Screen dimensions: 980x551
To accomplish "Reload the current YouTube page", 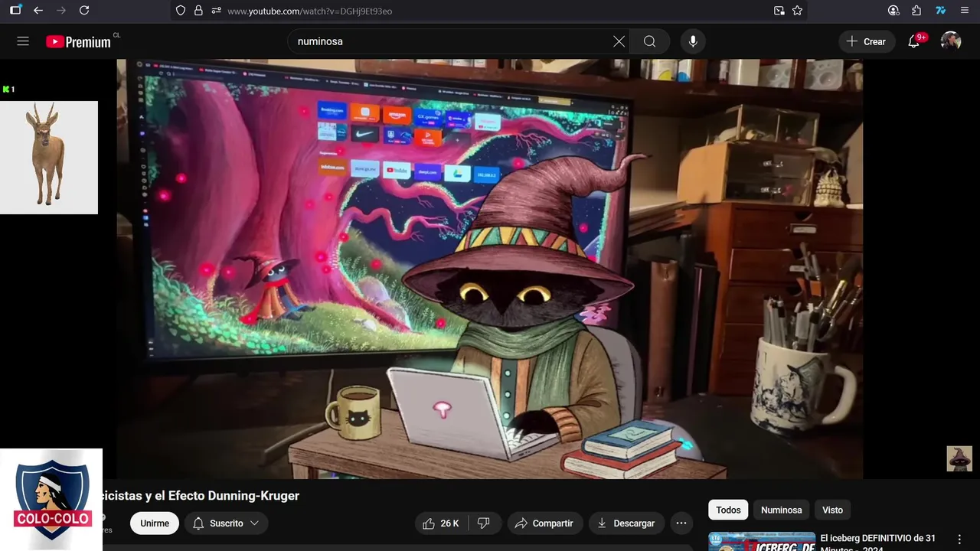I will tap(84, 11).
